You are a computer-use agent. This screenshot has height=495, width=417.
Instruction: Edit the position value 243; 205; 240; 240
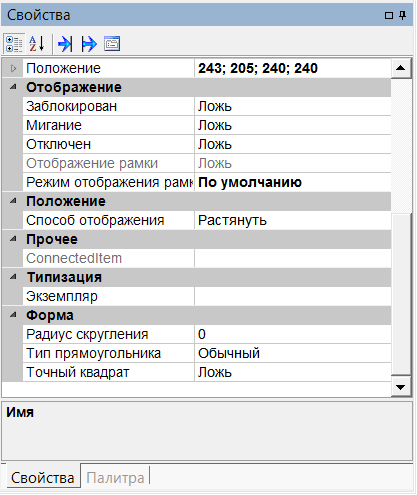tap(292, 68)
